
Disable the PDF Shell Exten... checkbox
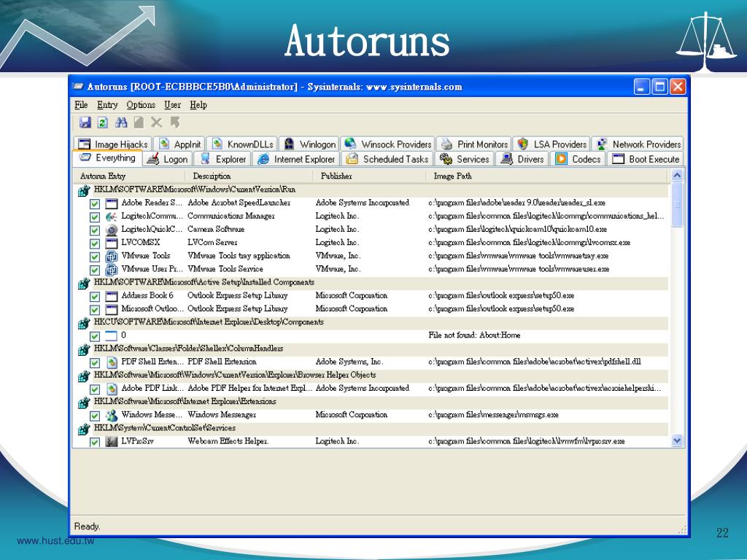click(95, 363)
